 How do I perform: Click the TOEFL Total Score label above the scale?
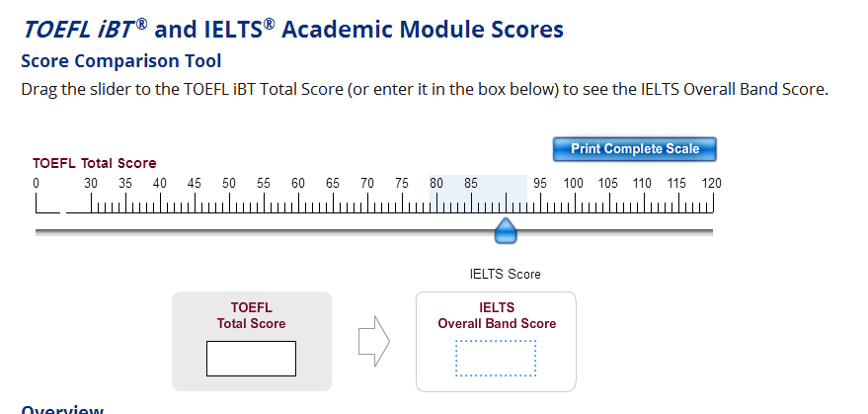(x=95, y=164)
